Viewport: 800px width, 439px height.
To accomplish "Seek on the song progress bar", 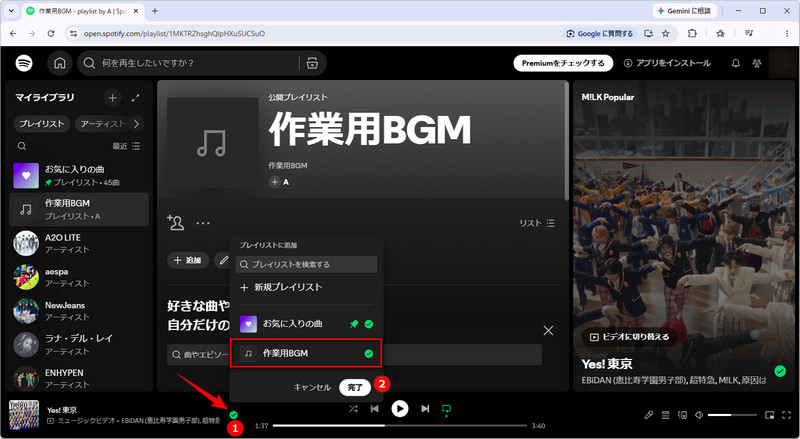I will pos(399,425).
